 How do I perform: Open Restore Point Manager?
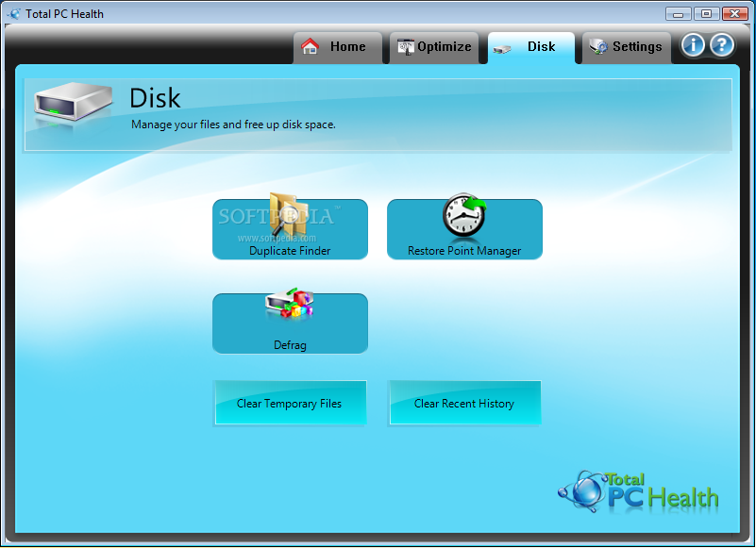[464, 229]
